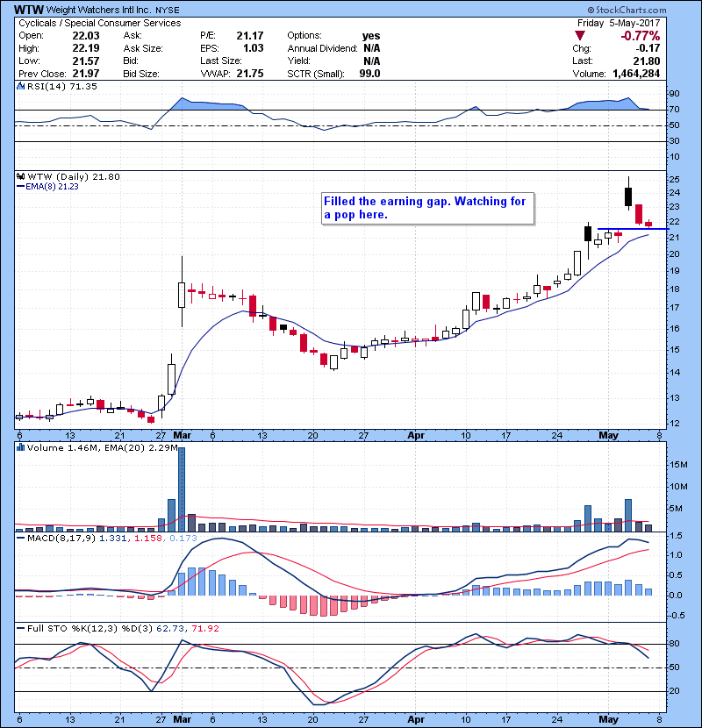Click the Weight Watchers Intl Inc. company name
This screenshot has height=728, width=702.
point(99,10)
